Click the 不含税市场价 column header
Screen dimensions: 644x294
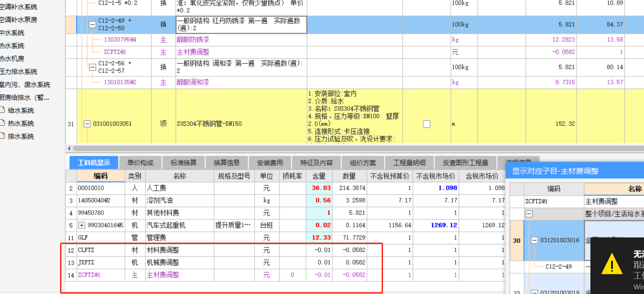pos(436,176)
